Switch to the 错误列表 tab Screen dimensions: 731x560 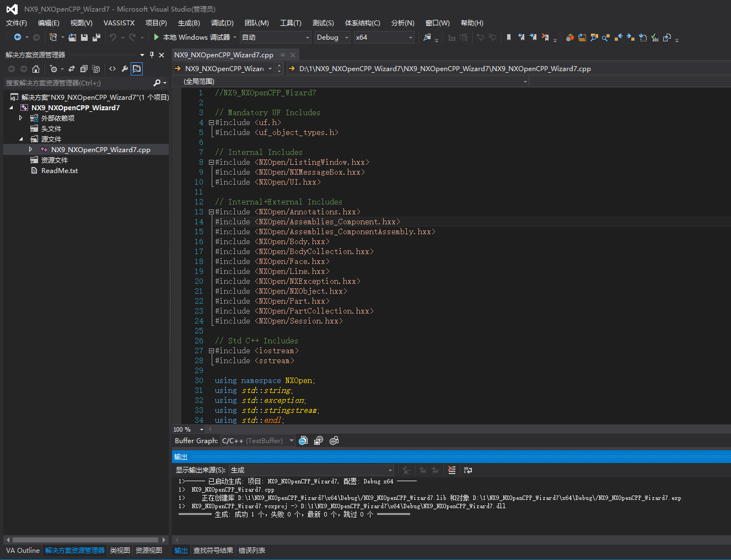tap(252, 550)
